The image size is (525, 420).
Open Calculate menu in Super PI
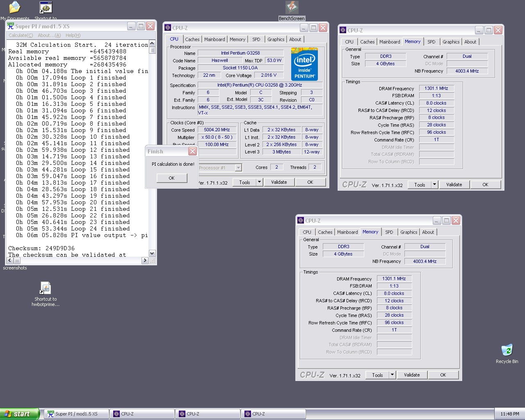(x=21, y=35)
